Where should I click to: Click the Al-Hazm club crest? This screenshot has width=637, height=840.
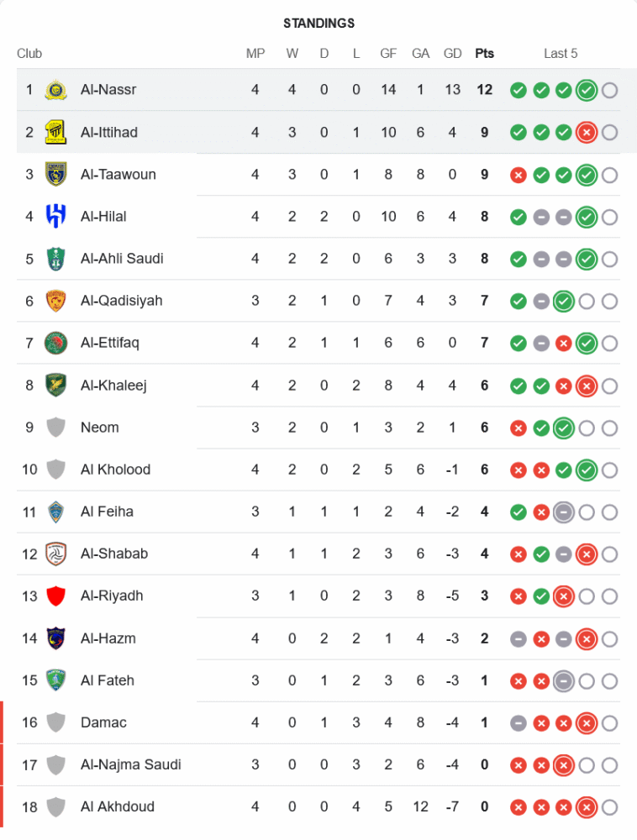pos(55,638)
